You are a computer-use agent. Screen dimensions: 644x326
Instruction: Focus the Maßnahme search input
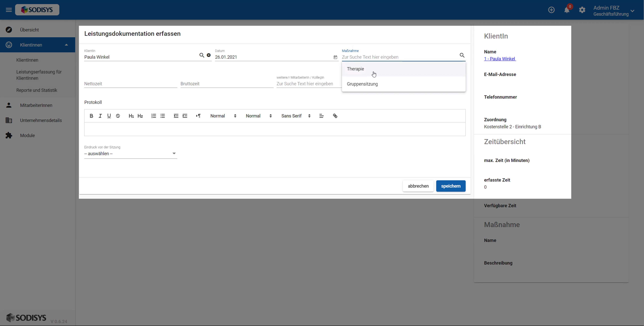400,57
